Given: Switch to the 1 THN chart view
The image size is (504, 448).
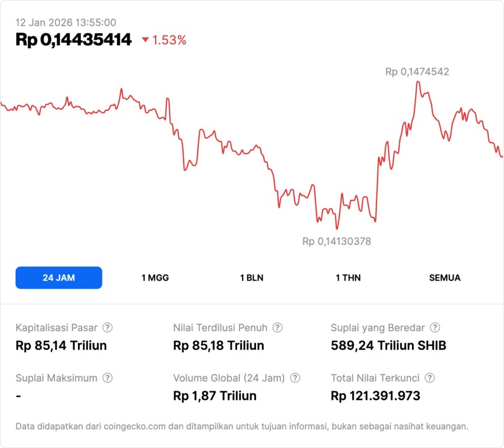Looking at the screenshot, I should (348, 278).
